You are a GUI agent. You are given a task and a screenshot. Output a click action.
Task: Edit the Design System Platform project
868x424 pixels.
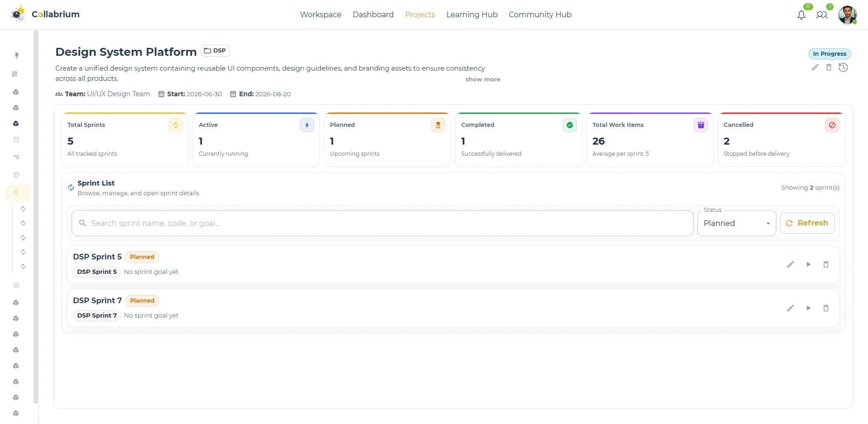coord(815,67)
